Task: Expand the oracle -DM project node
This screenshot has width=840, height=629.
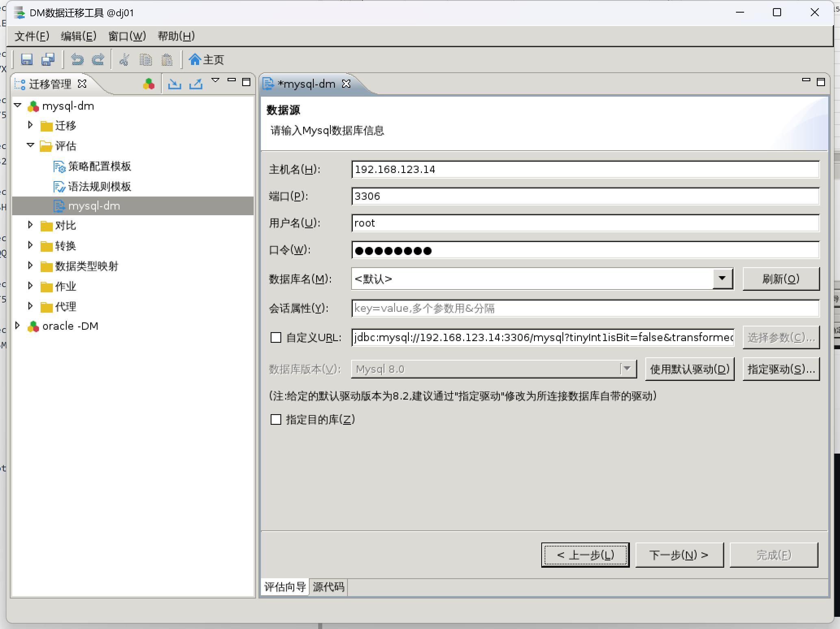Action: tap(17, 325)
